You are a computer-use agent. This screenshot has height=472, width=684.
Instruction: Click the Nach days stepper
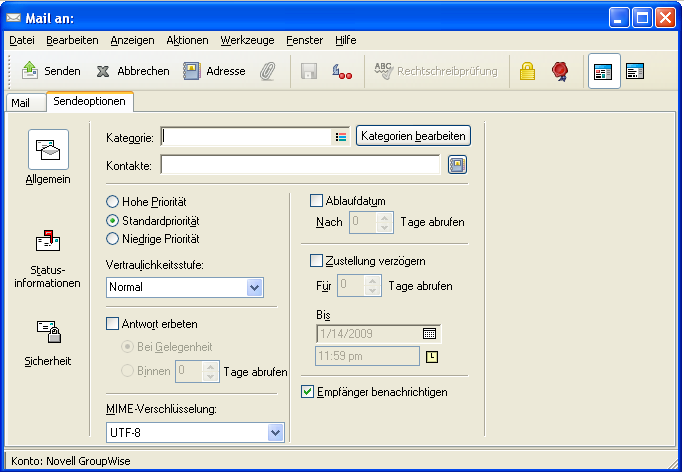384,222
